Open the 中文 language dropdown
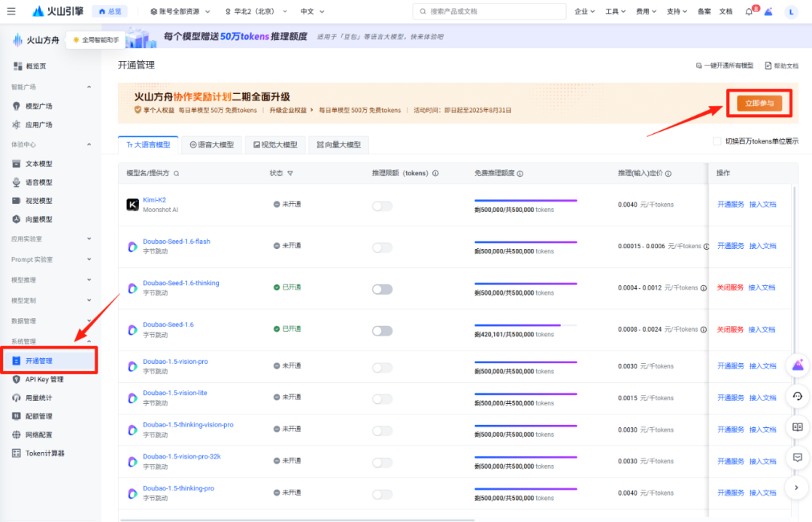 click(x=312, y=11)
